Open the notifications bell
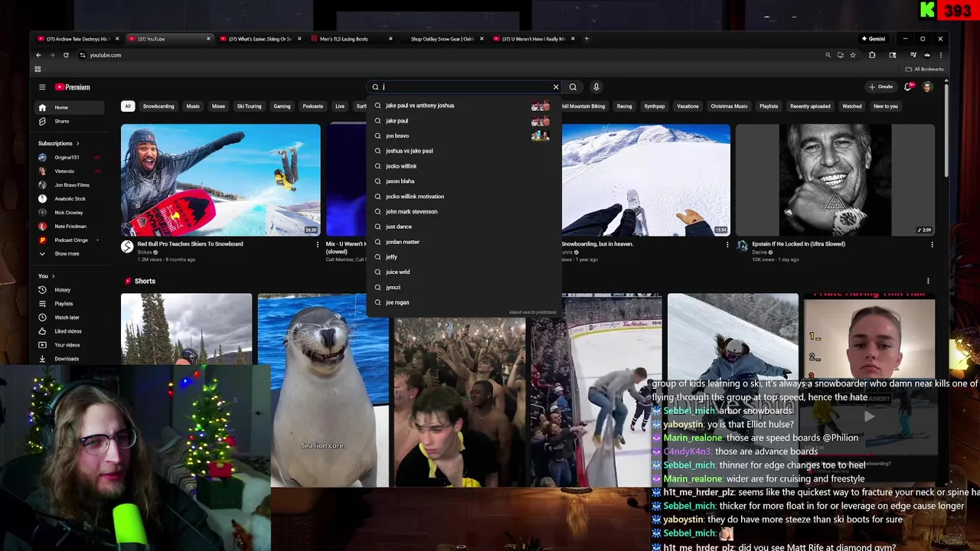This screenshot has width=980, height=551. click(x=908, y=87)
